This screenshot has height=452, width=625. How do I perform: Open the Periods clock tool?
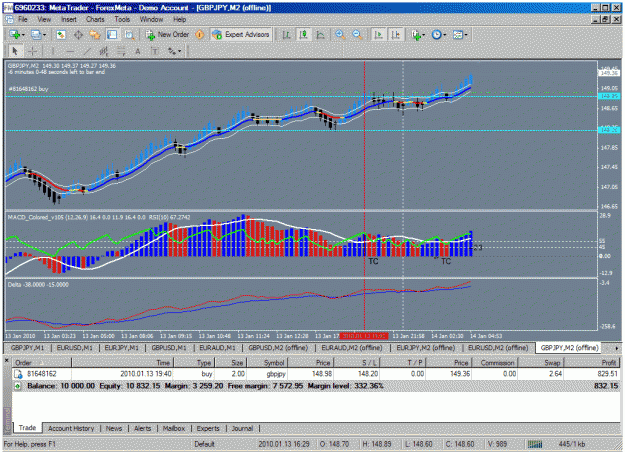(437, 35)
